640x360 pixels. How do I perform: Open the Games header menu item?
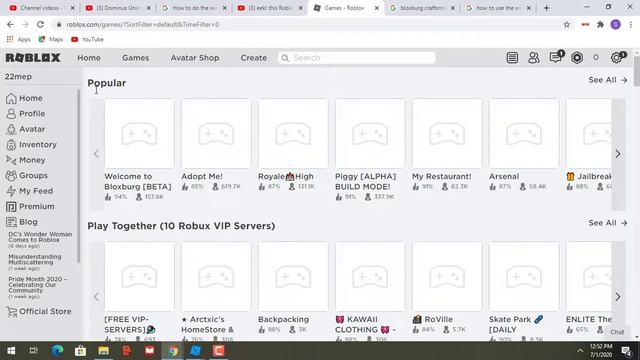tap(136, 58)
